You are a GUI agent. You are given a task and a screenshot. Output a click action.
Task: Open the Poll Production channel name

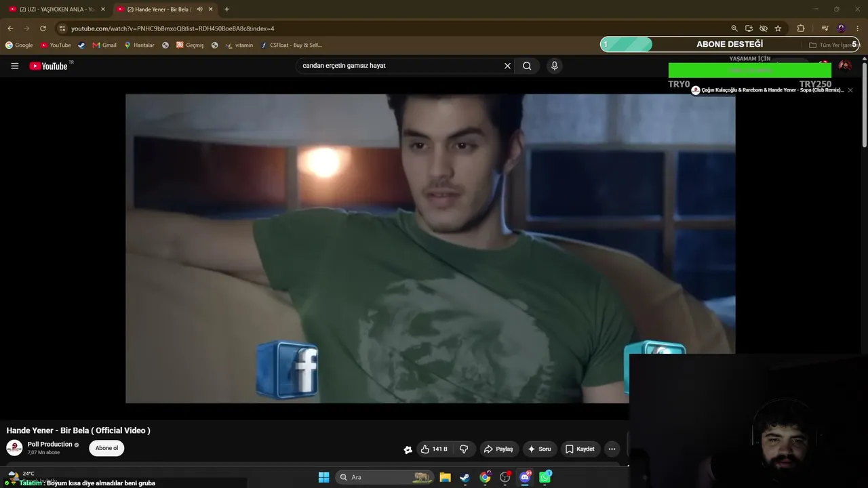[x=50, y=444]
